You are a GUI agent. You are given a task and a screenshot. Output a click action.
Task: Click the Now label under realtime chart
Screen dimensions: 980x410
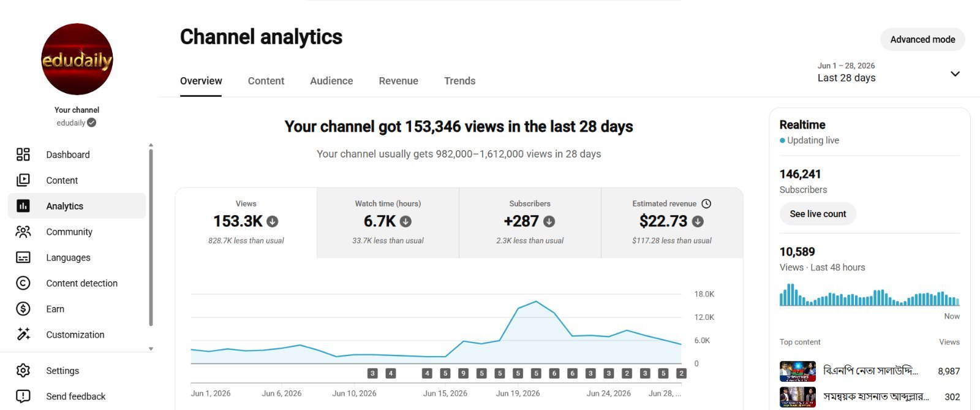click(x=952, y=316)
